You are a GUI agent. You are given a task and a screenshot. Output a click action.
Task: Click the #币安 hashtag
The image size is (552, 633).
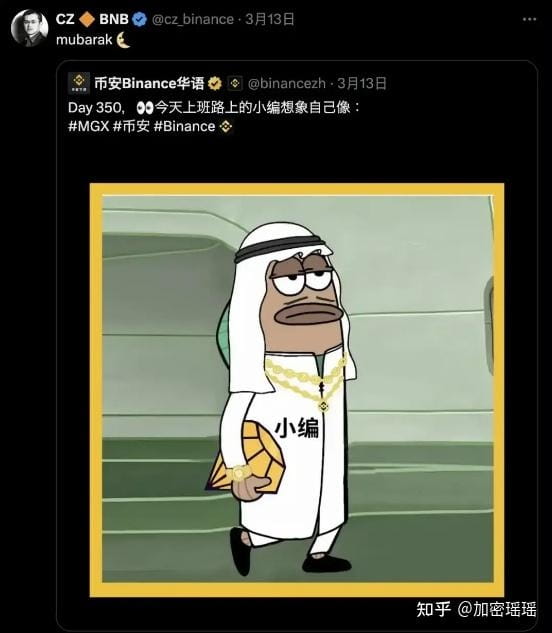[x=131, y=126]
